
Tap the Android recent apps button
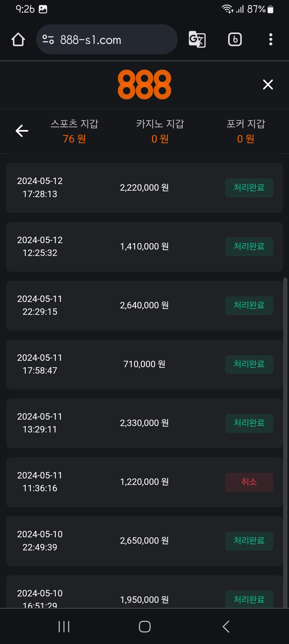[64, 626]
